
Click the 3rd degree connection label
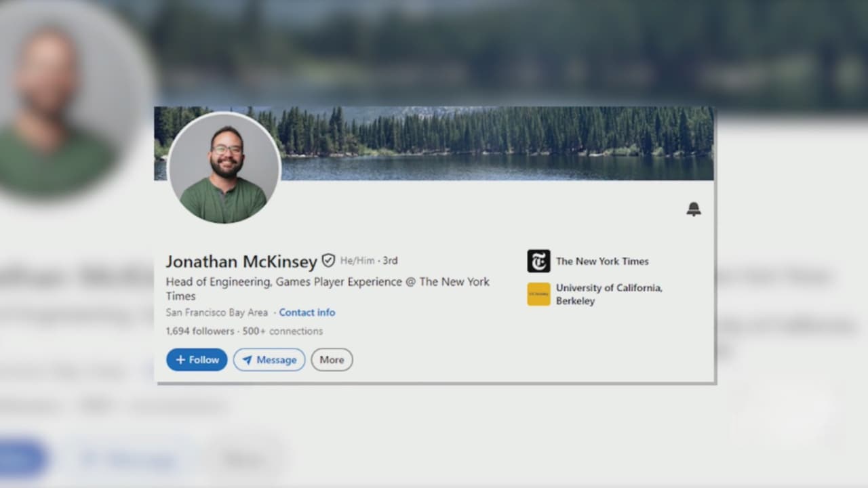(x=390, y=260)
